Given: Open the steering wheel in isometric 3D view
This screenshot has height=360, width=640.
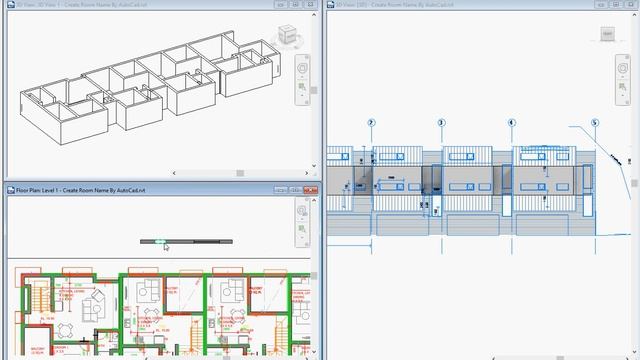Looking at the screenshot, I should click(x=302, y=68).
